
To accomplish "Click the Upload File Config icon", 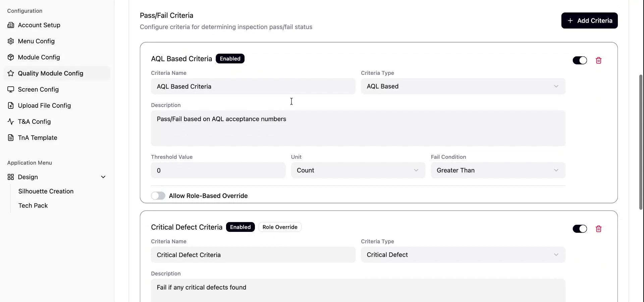I will pos(11,106).
